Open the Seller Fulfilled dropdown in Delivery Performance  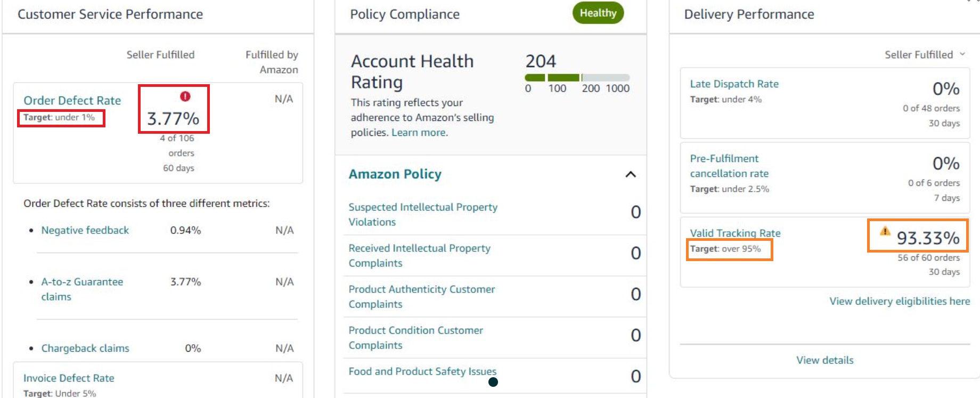pos(925,54)
